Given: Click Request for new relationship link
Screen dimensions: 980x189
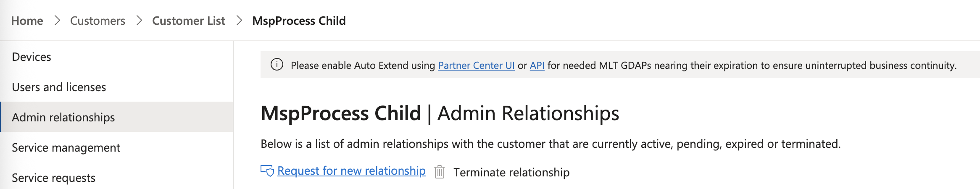Looking at the screenshot, I should pyautogui.click(x=351, y=171).
